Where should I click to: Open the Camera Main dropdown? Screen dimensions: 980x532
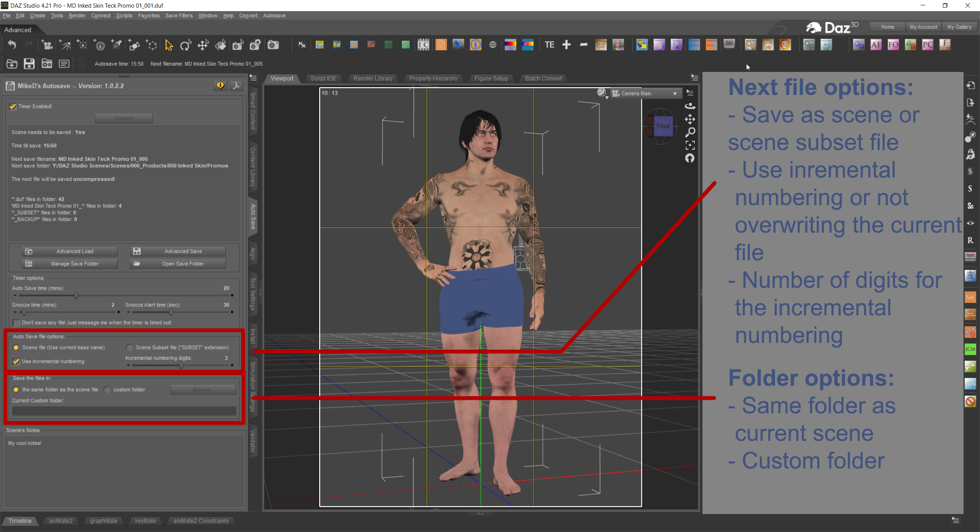point(645,93)
